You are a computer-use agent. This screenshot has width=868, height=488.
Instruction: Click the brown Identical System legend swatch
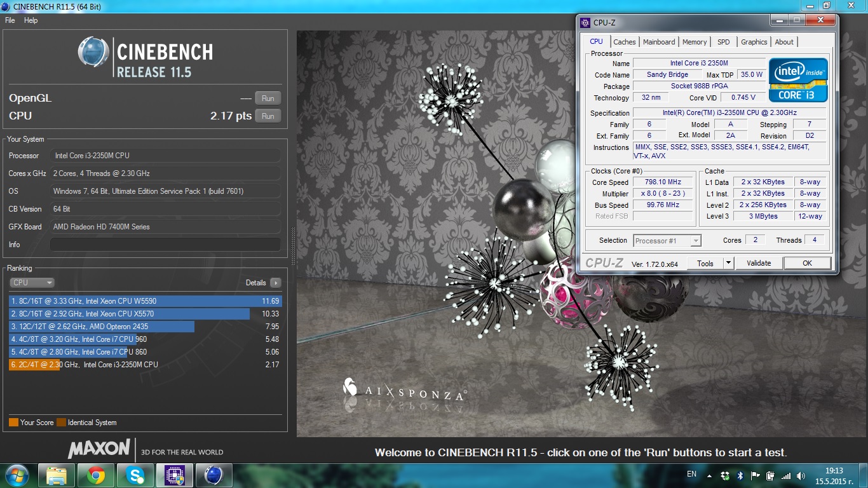pyautogui.click(x=61, y=423)
